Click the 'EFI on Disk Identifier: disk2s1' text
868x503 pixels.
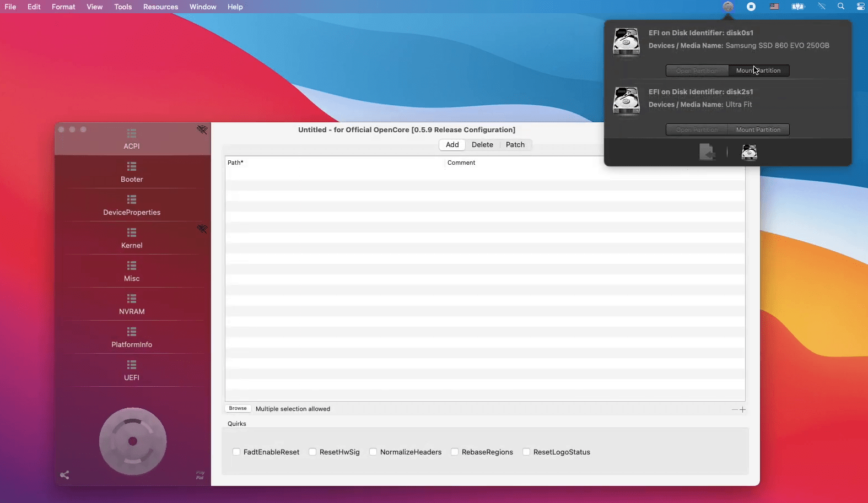pos(701,91)
